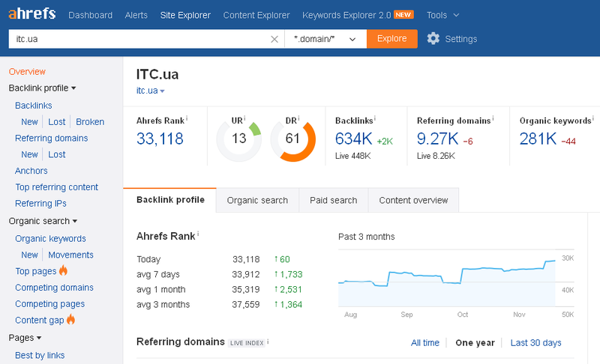Open Lost backlinks link
The width and height of the screenshot is (600, 364).
[57, 122]
